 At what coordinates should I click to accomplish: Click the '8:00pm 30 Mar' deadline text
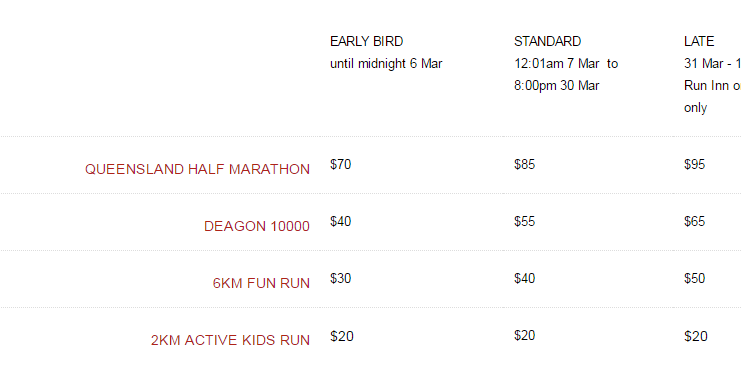[x=557, y=86]
